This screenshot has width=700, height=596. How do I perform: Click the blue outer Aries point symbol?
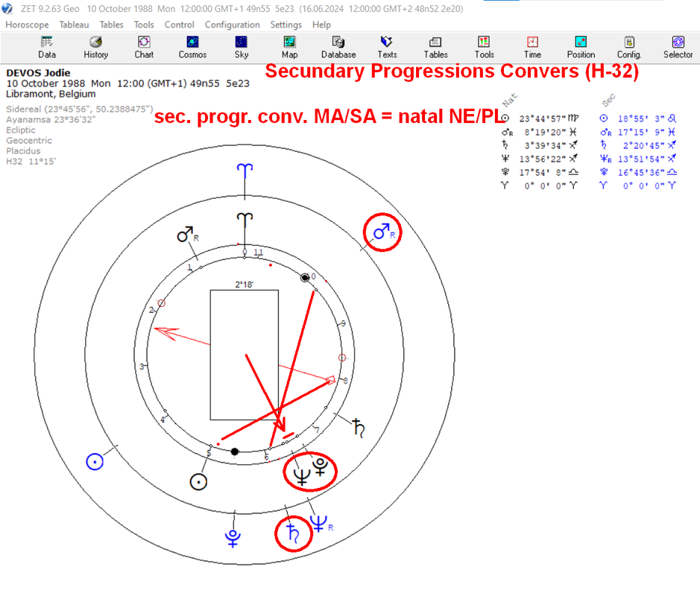pos(245,171)
